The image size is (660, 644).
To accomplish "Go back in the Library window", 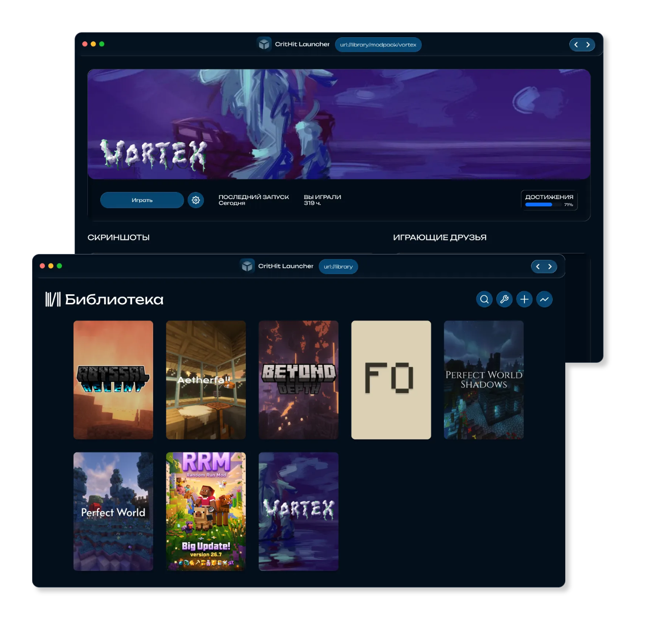I will pos(538,267).
